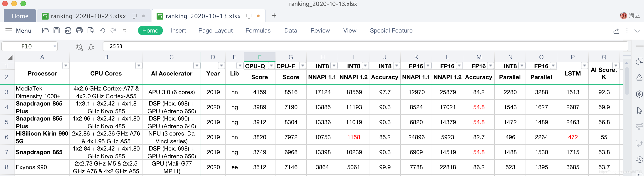
Task: Open the LSTM column filter dropdown
Action: pos(584,65)
